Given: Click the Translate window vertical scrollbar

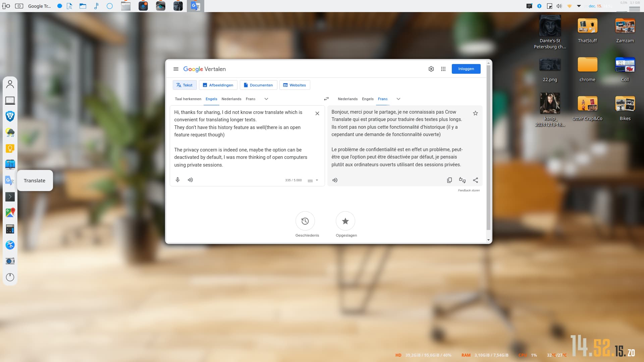Looking at the screenshot, I should click(x=488, y=147).
